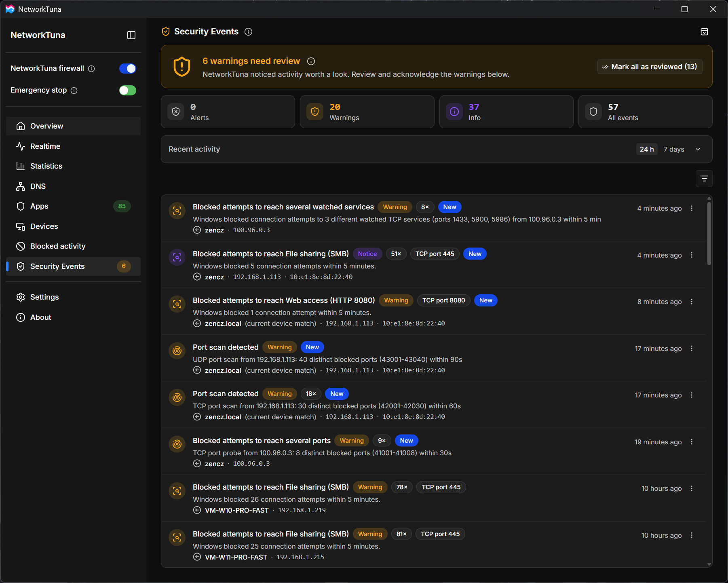Image resolution: width=728 pixels, height=583 pixels.
Task: Click info icon beside 6 warnings need review
Action: click(311, 61)
